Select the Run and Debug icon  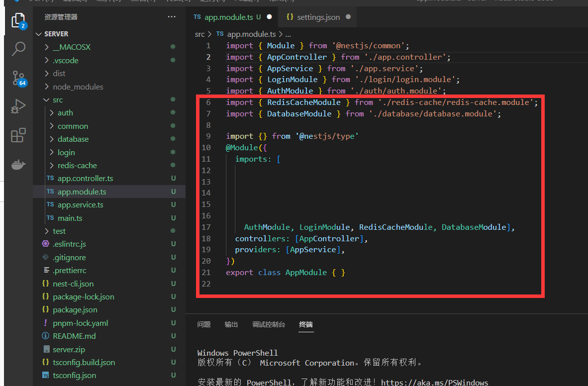18,105
